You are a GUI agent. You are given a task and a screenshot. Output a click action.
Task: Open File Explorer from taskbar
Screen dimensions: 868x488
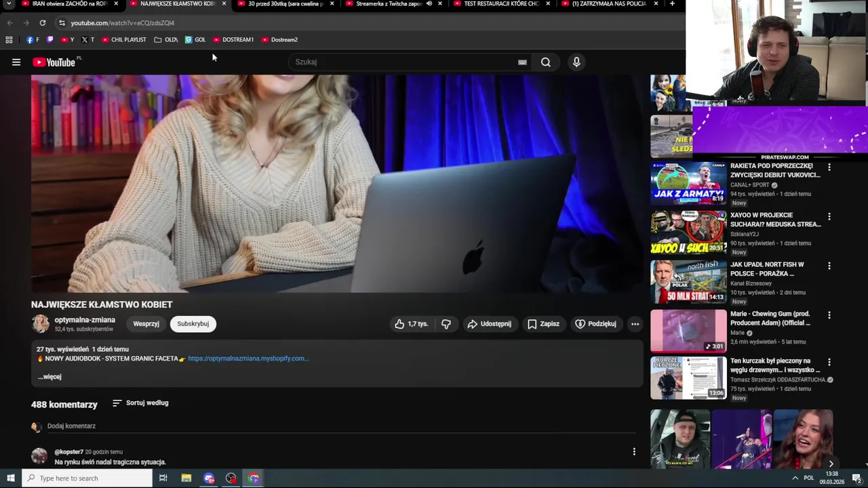(x=186, y=479)
